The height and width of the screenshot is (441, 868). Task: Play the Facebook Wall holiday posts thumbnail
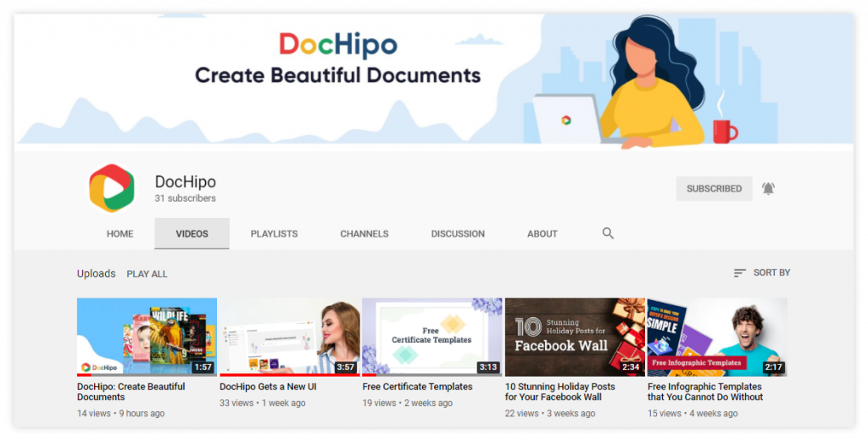click(x=576, y=337)
